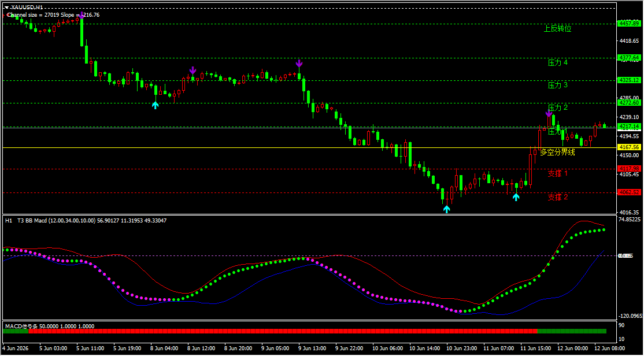Click the 10 value on signal bar scale
The height and width of the screenshot is (356, 644).
click(621, 339)
